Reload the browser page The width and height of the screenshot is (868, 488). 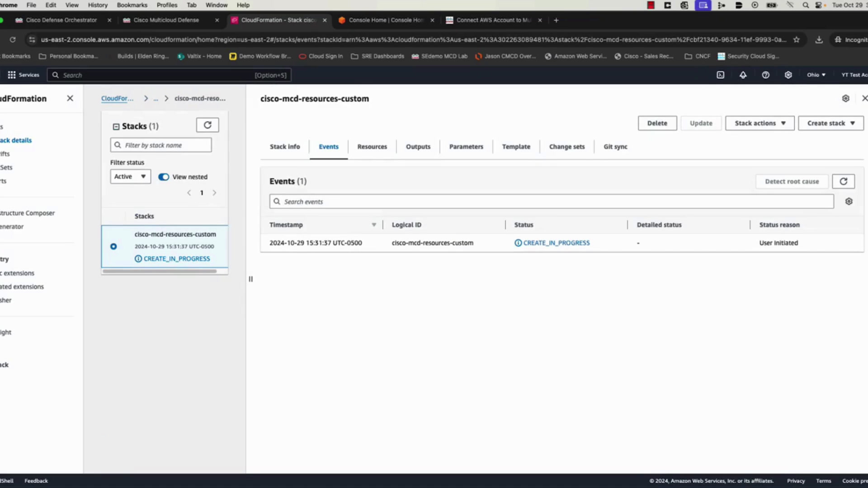tap(13, 40)
